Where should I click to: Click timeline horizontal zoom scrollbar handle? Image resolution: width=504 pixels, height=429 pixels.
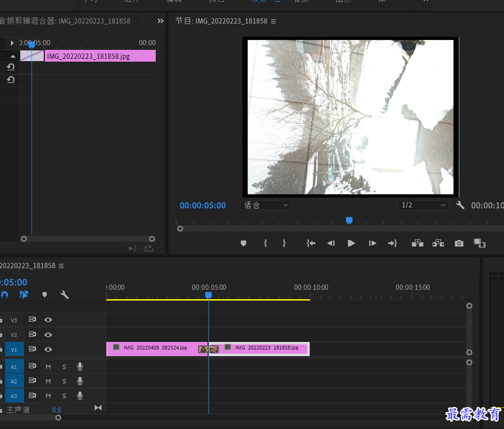(58, 418)
